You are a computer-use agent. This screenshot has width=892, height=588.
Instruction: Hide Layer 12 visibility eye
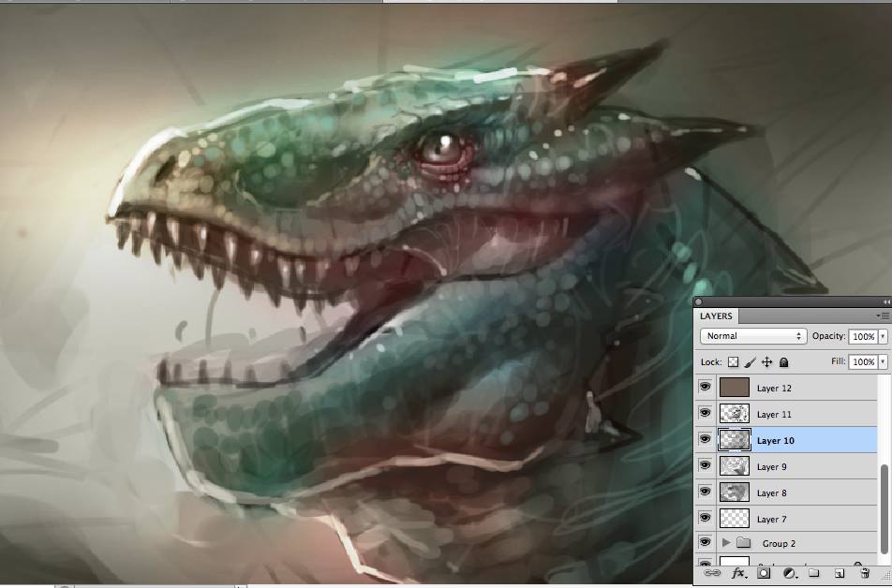[x=705, y=388]
